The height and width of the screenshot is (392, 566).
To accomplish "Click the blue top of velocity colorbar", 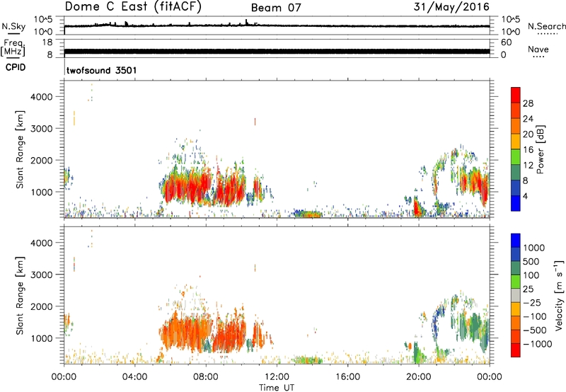I will coord(516,241).
